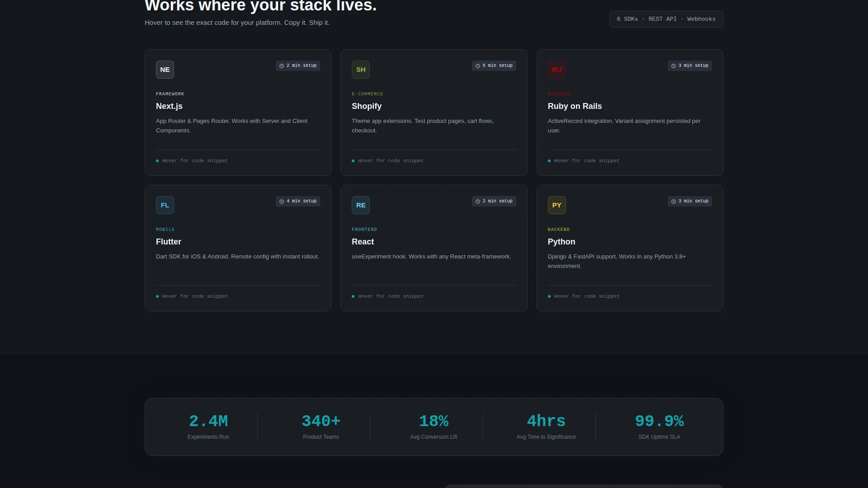
Task: Click the FRONTEND label above React
Action: pos(364,230)
